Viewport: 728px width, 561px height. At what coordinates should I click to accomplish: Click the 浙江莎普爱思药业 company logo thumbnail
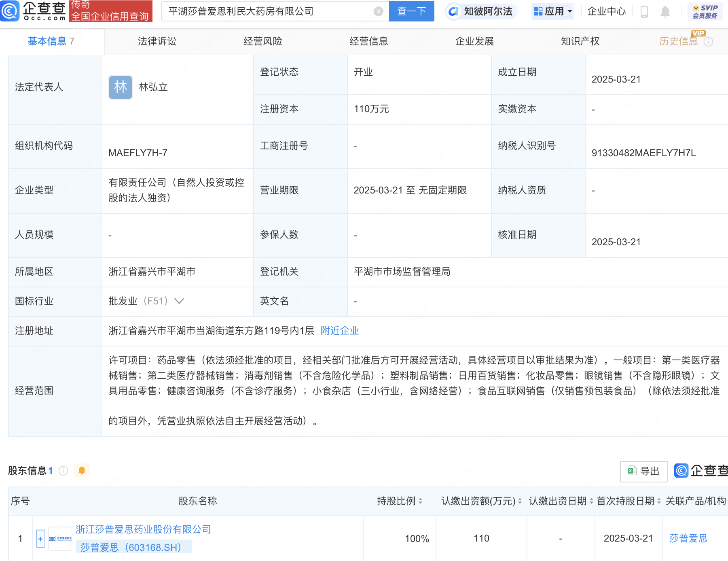(x=60, y=539)
